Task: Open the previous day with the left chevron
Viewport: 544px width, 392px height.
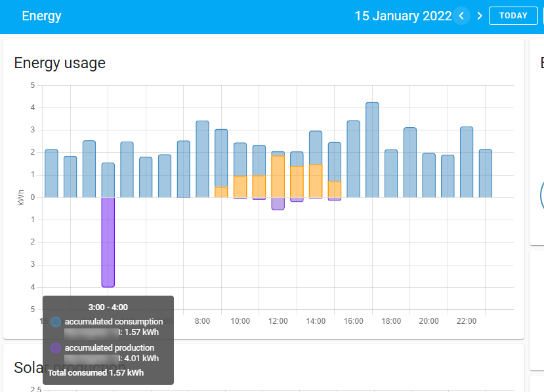Action: (x=461, y=16)
